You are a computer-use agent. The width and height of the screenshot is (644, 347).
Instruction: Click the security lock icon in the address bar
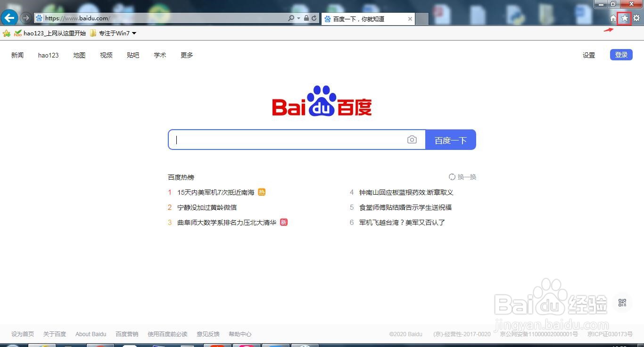(306, 18)
